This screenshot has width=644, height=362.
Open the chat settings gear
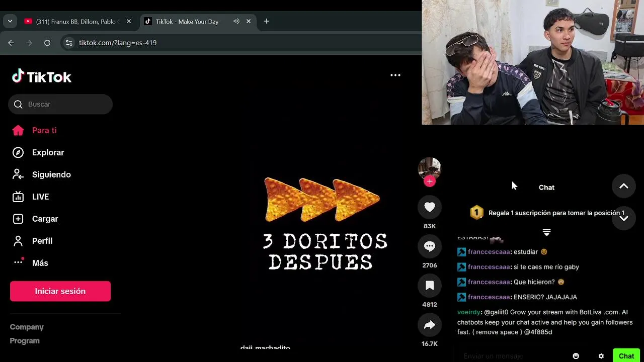[x=601, y=356]
